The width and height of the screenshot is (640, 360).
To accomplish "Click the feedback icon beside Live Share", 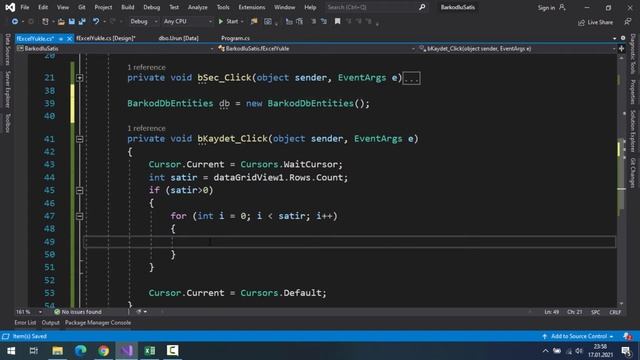I will (628, 22).
